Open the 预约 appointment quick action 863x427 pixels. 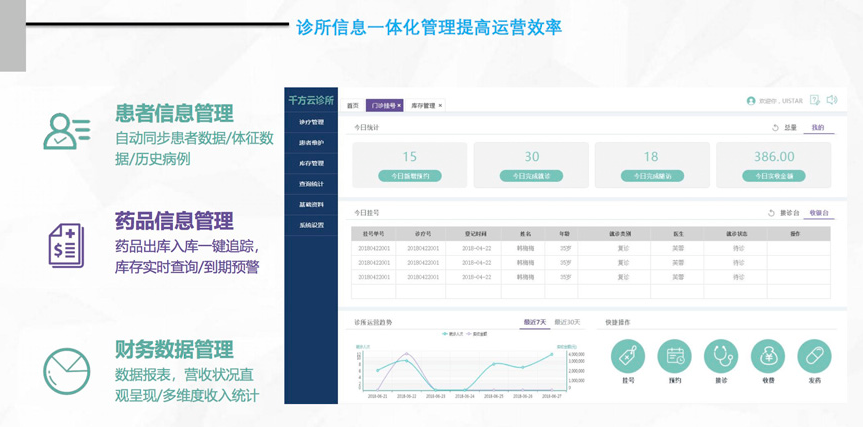coord(675,356)
